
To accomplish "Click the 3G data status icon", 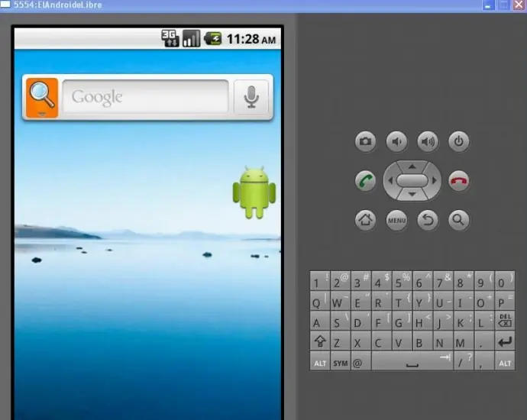I will click(170, 39).
